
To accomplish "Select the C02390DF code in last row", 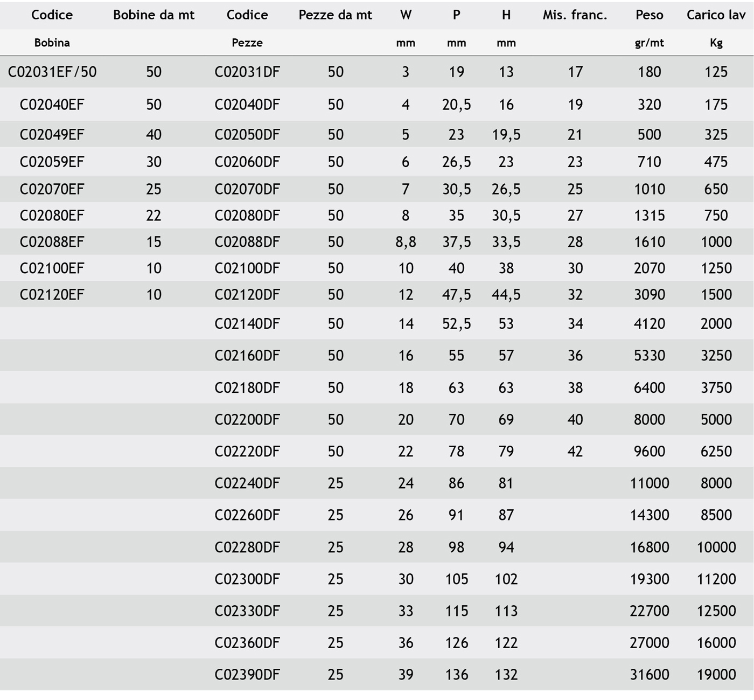I will coord(247,675).
